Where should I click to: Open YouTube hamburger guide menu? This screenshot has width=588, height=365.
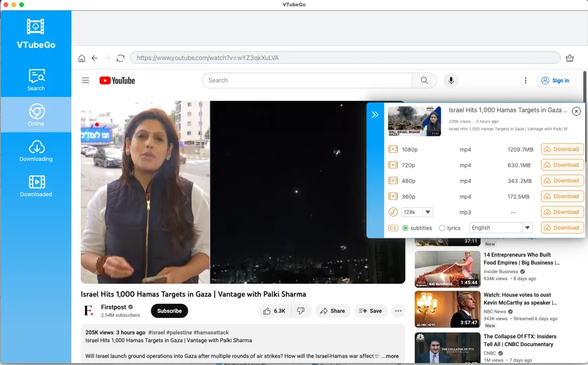tap(85, 80)
